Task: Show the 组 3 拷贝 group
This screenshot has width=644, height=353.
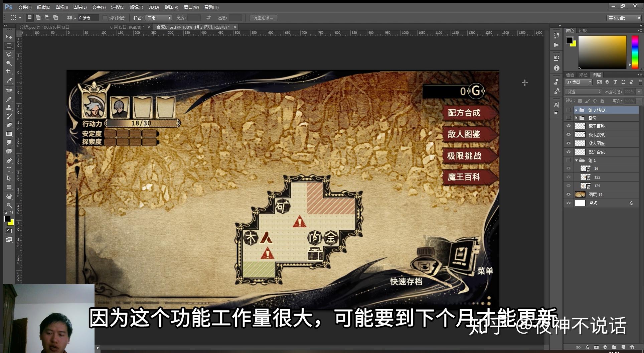Action: (569, 110)
